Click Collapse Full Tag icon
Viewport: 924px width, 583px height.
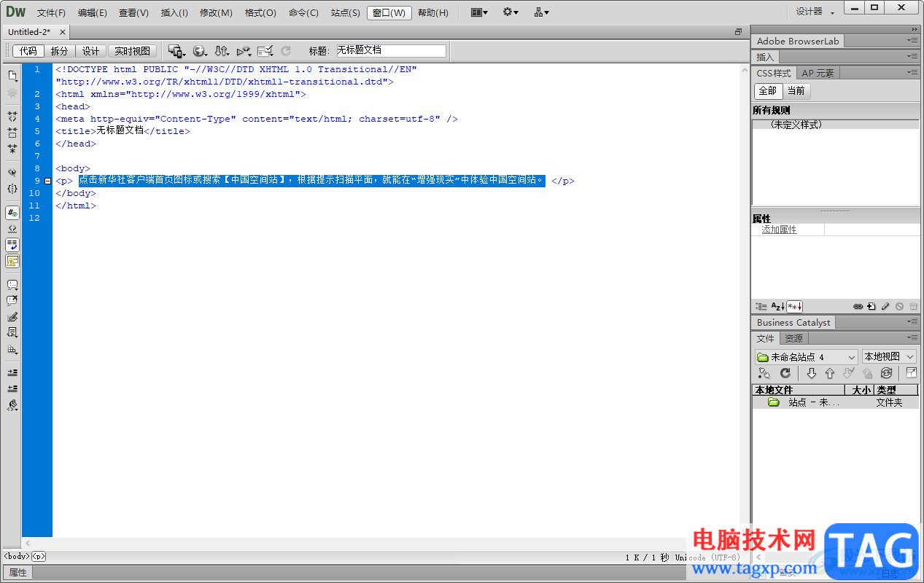12,116
